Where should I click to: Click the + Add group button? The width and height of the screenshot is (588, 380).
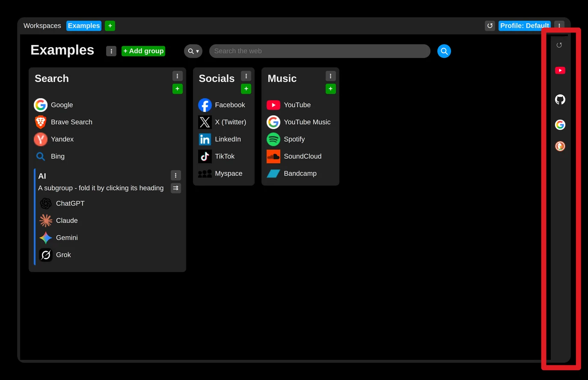143,51
